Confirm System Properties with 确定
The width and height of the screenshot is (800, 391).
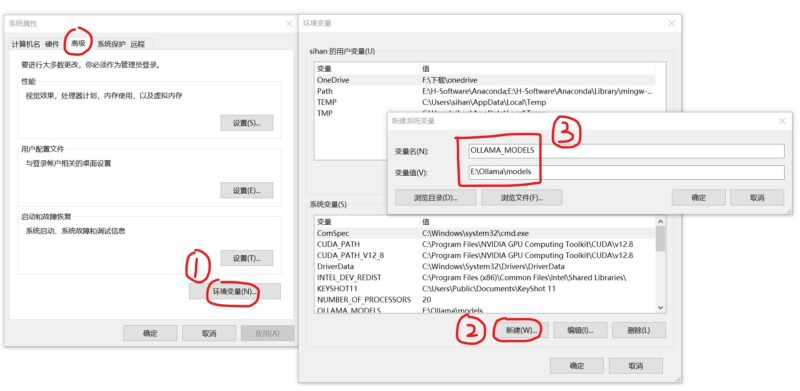(150, 333)
